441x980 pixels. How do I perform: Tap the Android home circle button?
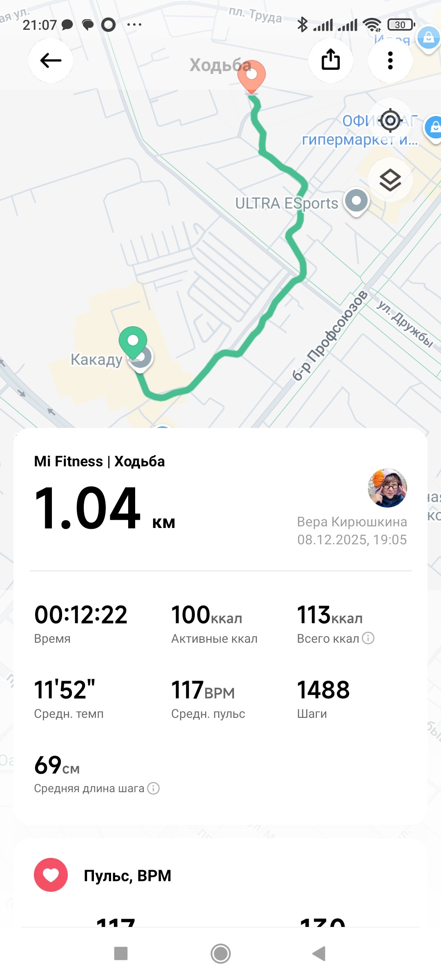tap(220, 954)
